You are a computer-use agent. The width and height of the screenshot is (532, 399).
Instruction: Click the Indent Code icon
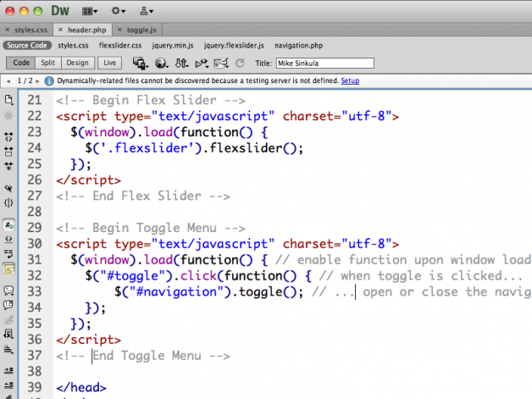click(8, 370)
